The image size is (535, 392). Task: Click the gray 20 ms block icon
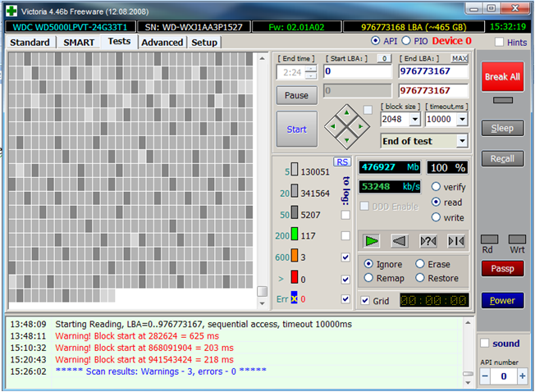click(294, 191)
